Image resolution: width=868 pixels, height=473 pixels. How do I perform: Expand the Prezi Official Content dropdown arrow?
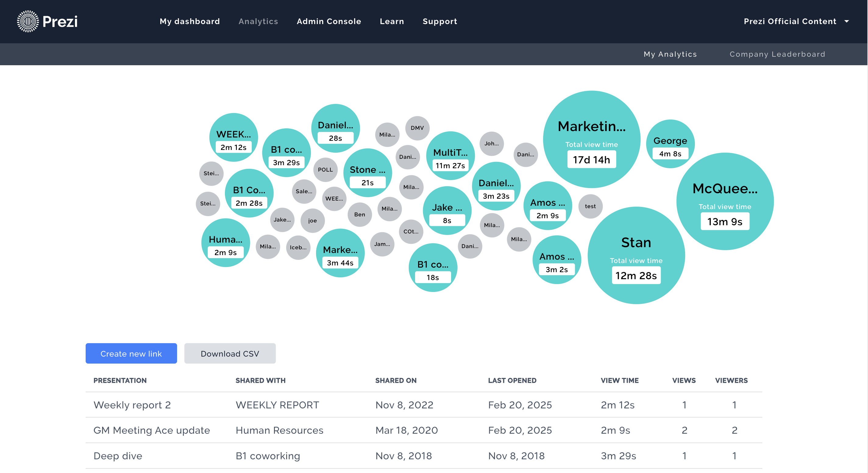click(x=846, y=21)
